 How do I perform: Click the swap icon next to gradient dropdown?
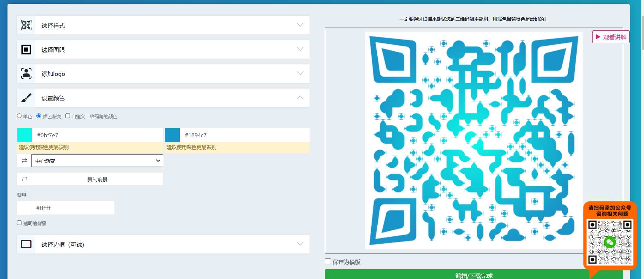point(24,160)
